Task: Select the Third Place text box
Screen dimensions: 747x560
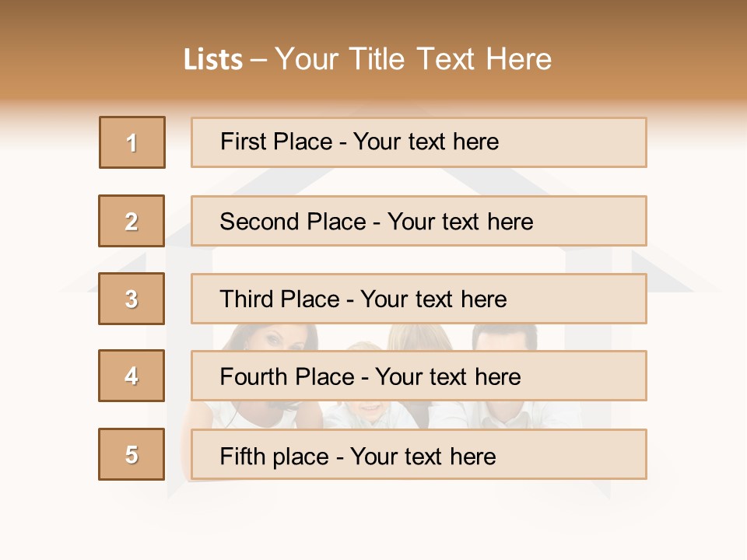Action: click(419, 299)
